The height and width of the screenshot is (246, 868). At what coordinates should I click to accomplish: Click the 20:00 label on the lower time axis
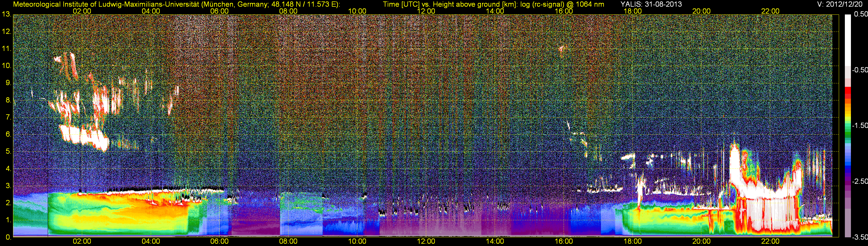click(x=702, y=241)
